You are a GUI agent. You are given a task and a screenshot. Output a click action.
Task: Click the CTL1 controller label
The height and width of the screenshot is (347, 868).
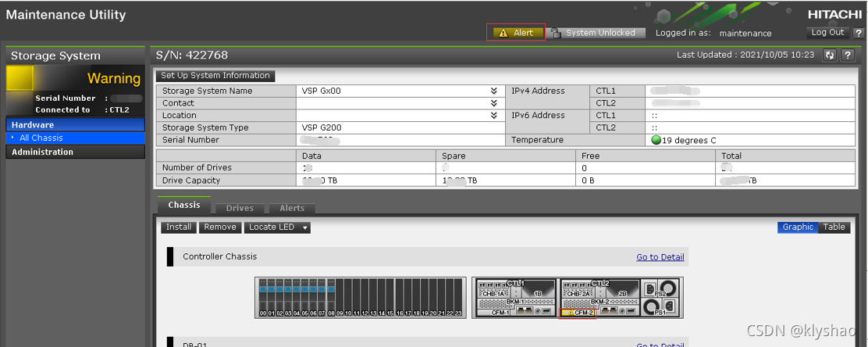coord(516,283)
